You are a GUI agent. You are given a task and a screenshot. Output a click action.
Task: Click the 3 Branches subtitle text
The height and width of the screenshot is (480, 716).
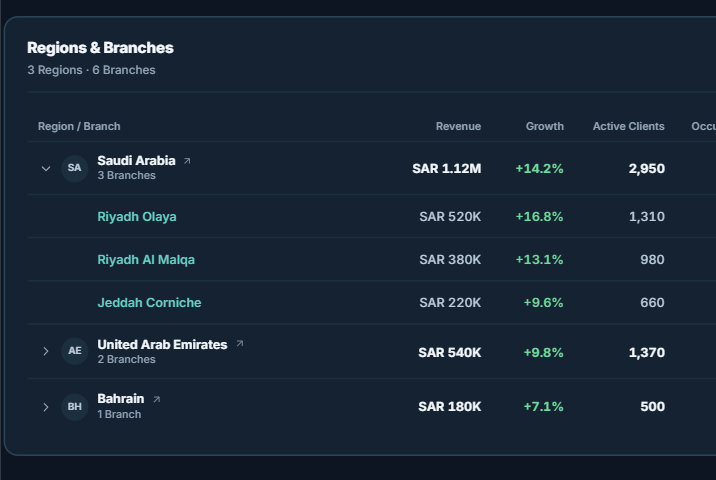tap(126, 175)
